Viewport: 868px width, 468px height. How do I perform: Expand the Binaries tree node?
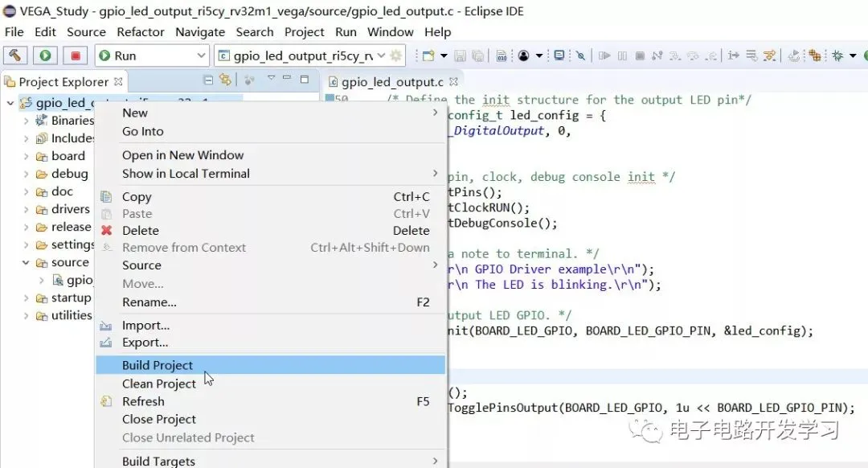[26, 120]
